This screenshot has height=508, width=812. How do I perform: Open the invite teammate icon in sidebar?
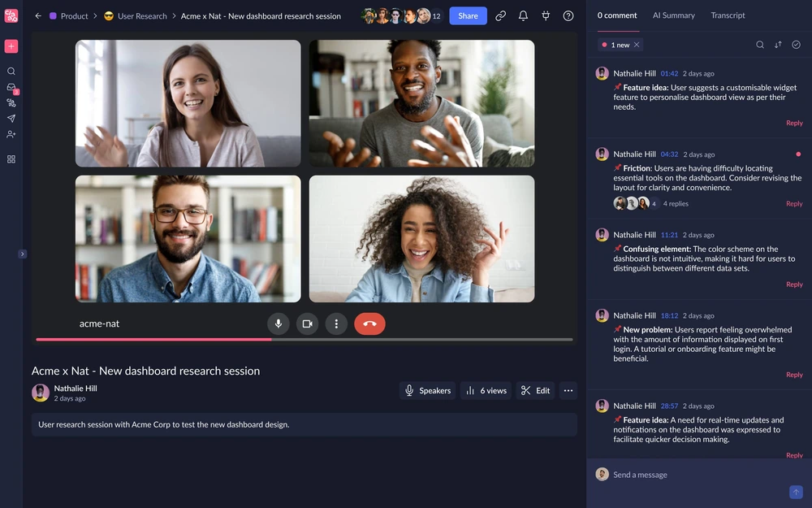point(11,134)
